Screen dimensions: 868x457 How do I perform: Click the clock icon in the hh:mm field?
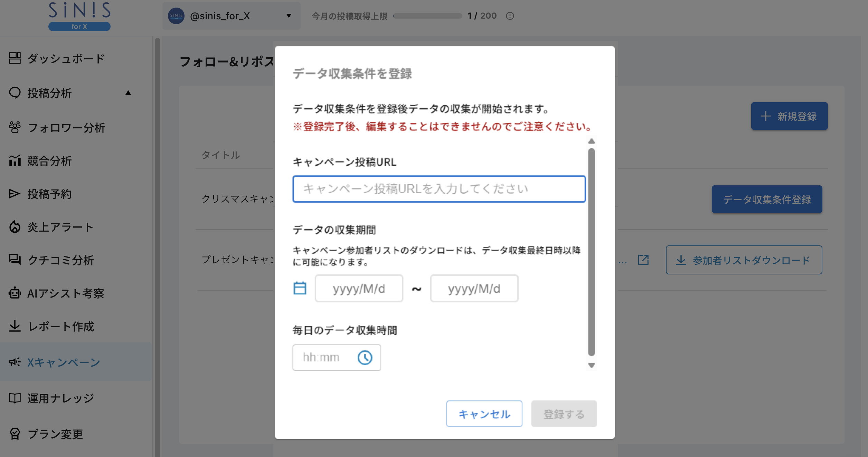pyautogui.click(x=364, y=357)
